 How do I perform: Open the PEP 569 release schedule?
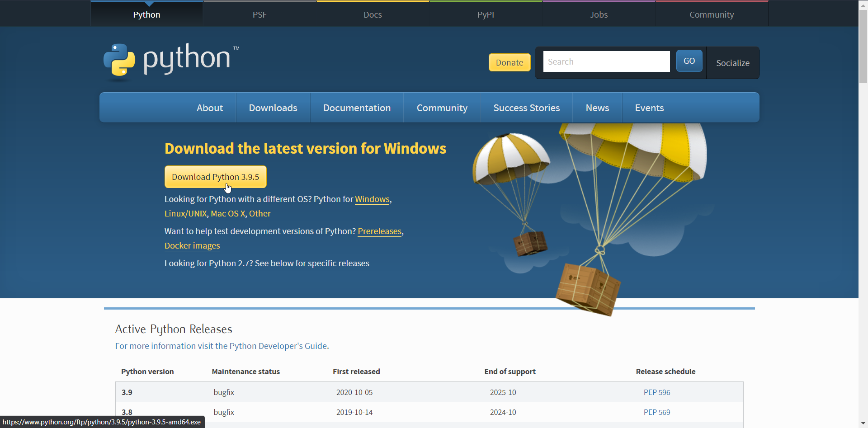(657, 412)
